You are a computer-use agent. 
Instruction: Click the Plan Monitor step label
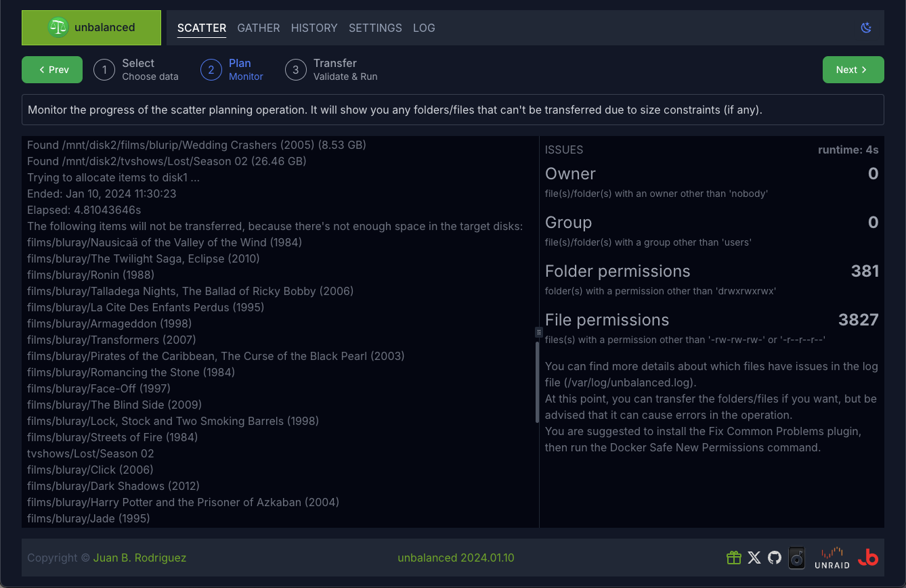[246, 70]
